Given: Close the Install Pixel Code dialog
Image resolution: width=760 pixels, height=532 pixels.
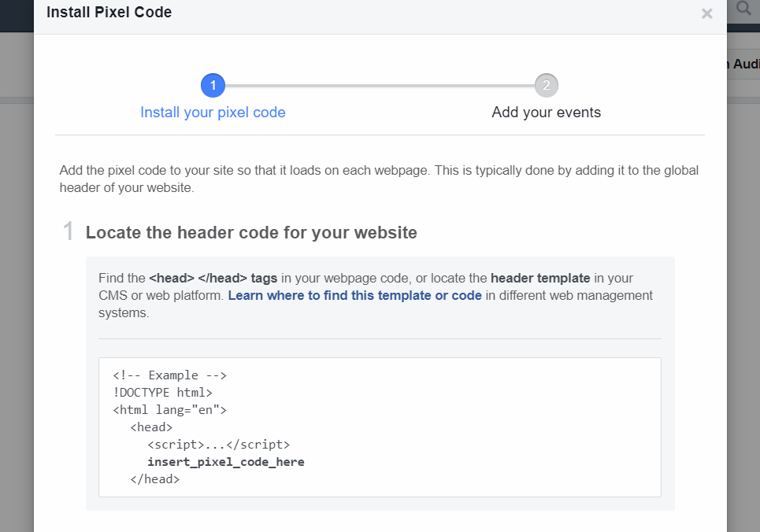Looking at the screenshot, I should [x=706, y=13].
